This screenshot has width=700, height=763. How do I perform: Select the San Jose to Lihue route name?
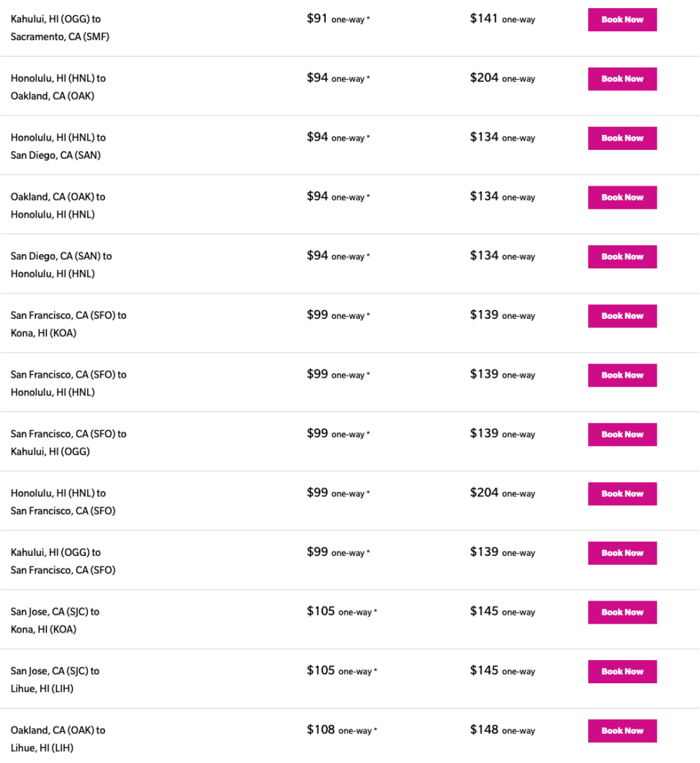(x=55, y=680)
